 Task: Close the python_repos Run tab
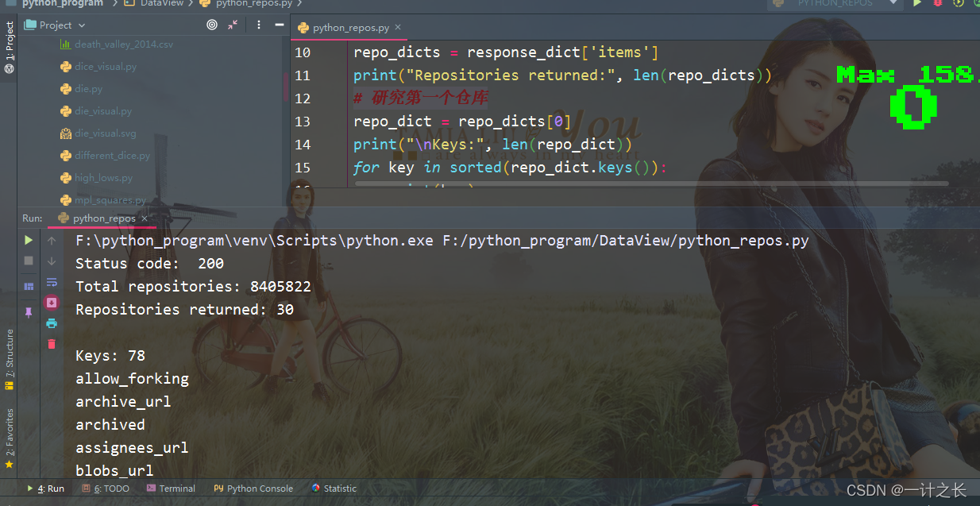(145, 218)
